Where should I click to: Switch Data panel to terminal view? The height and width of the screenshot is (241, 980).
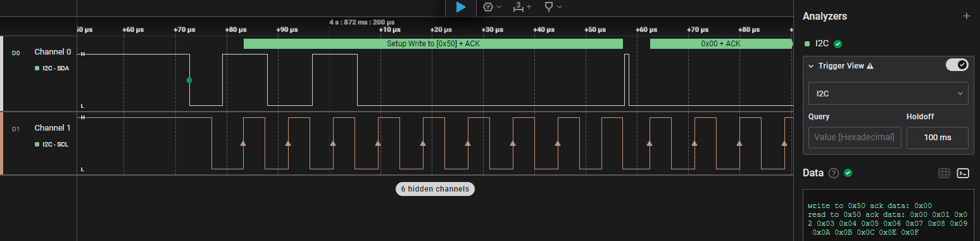tap(963, 173)
